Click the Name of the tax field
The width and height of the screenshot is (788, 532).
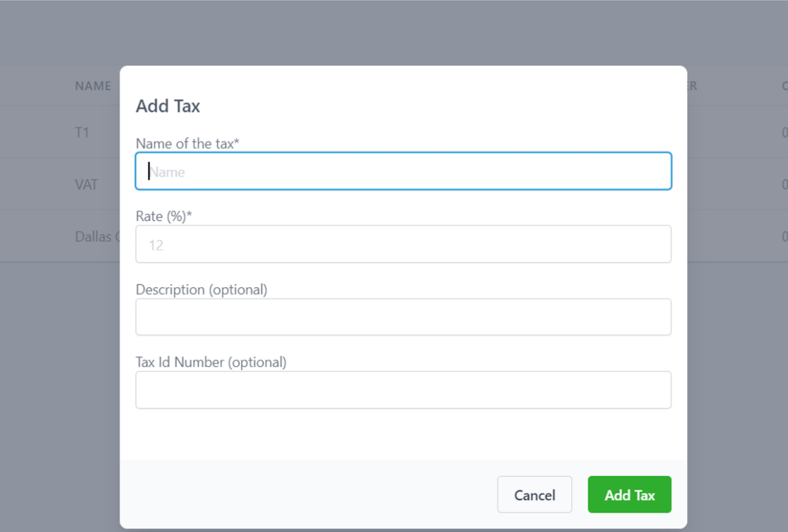[x=403, y=171]
